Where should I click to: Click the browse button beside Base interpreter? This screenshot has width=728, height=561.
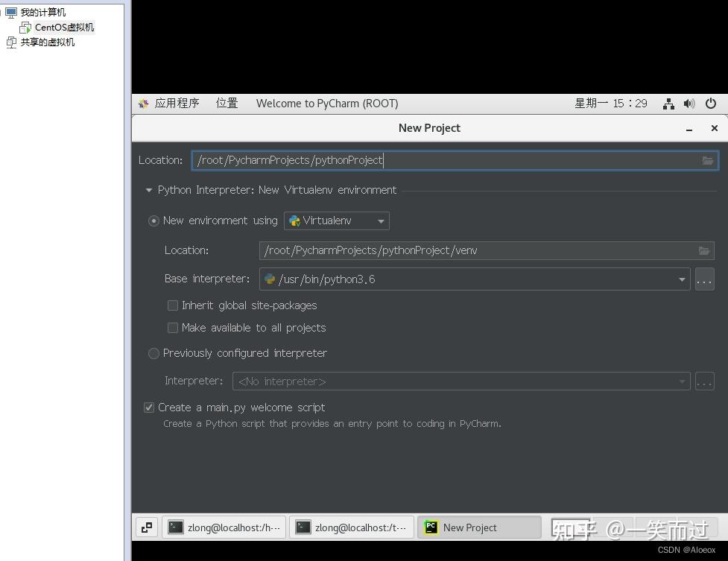click(704, 279)
